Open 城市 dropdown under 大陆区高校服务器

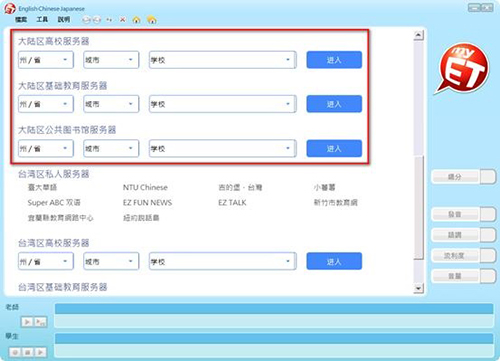111,60
